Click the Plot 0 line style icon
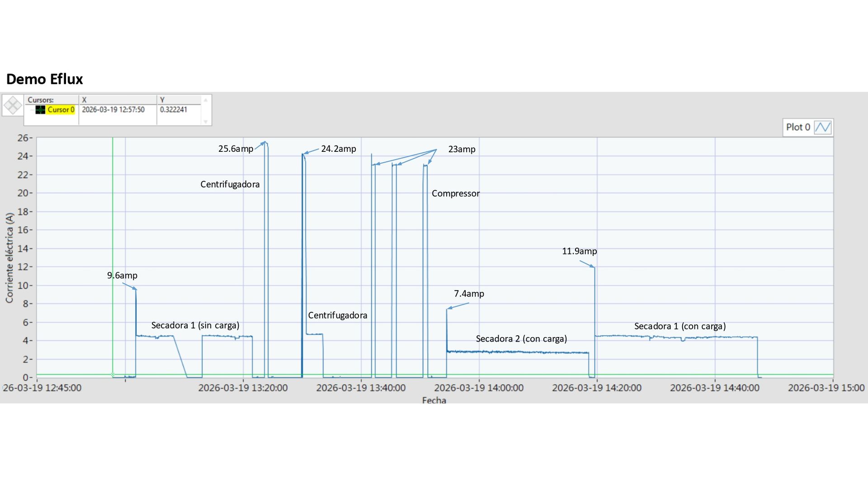 pos(822,127)
